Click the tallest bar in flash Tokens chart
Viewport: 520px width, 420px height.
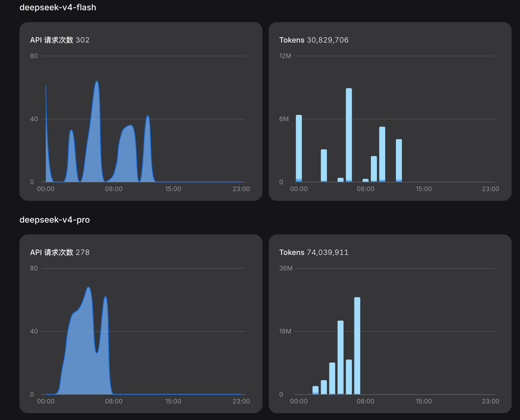(349, 135)
